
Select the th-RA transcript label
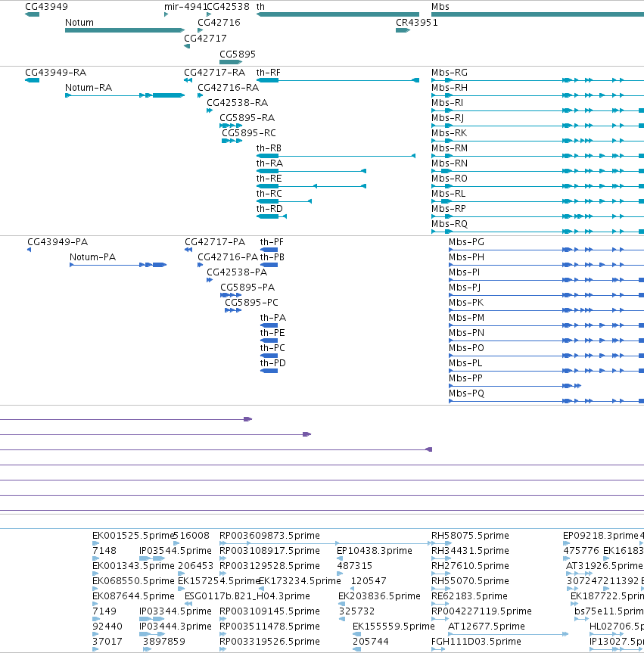(x=269, y=163)
